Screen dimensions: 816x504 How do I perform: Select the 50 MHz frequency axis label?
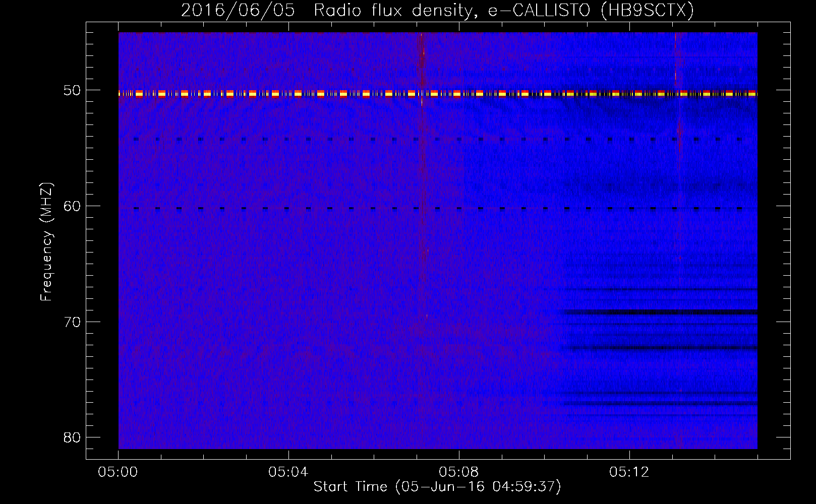coord(72,90)
